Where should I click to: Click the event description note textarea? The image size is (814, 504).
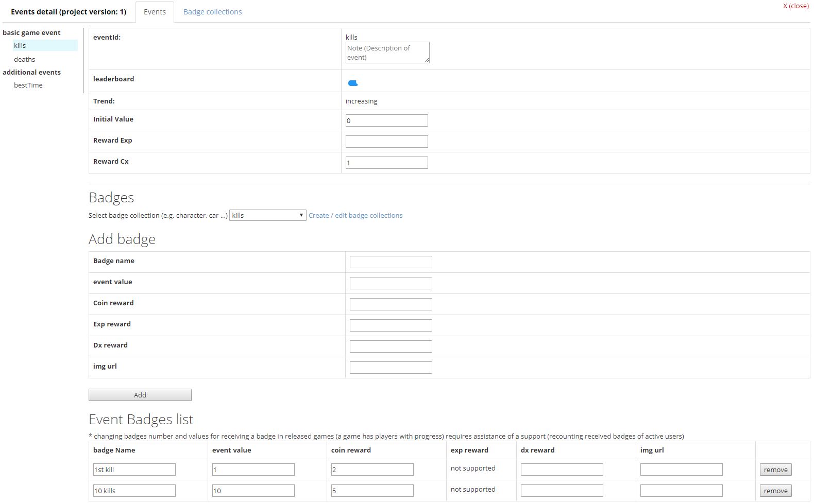point(387,53)
